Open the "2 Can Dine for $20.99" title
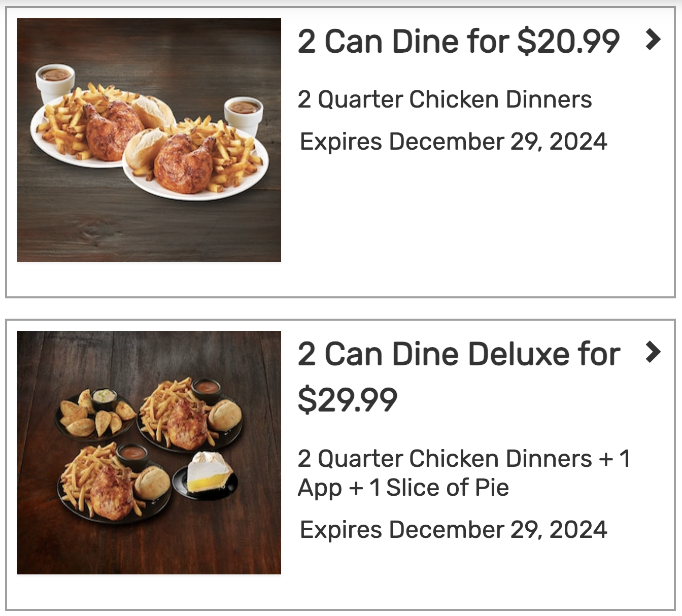Viewport: 682px width, 616px height. [459, 41]
